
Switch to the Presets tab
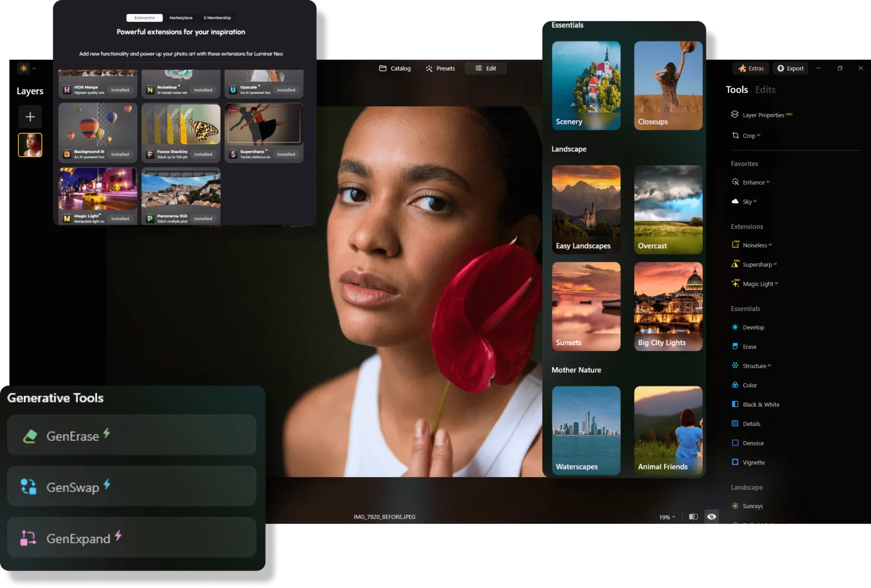pos(440,68)
